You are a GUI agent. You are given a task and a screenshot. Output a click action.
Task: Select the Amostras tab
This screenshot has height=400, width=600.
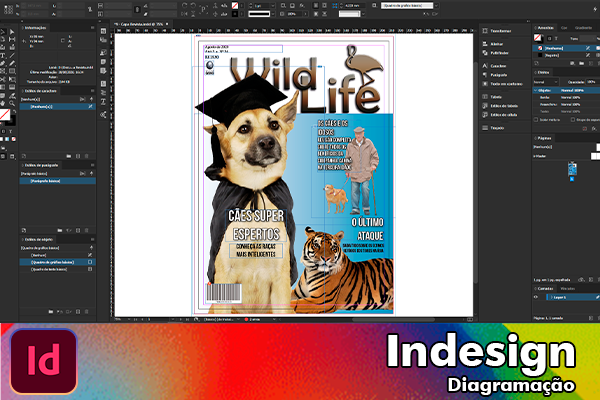coord(545,28)
